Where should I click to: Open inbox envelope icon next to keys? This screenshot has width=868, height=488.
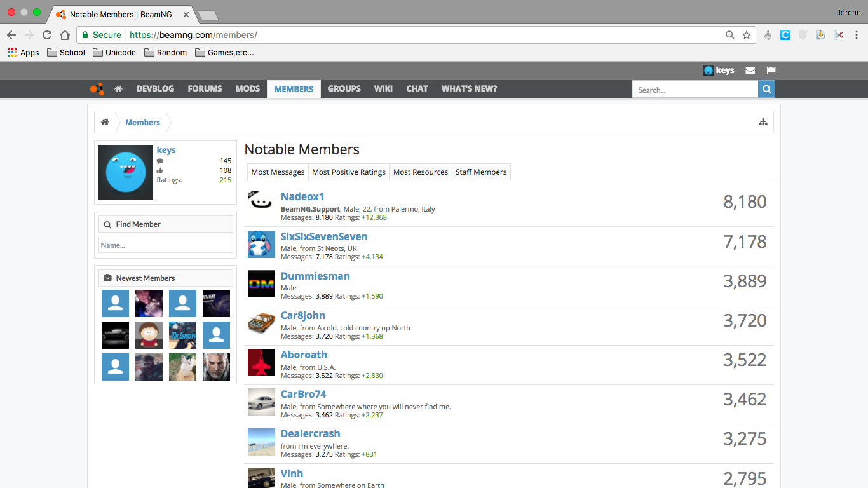click(x=750, y=71)
